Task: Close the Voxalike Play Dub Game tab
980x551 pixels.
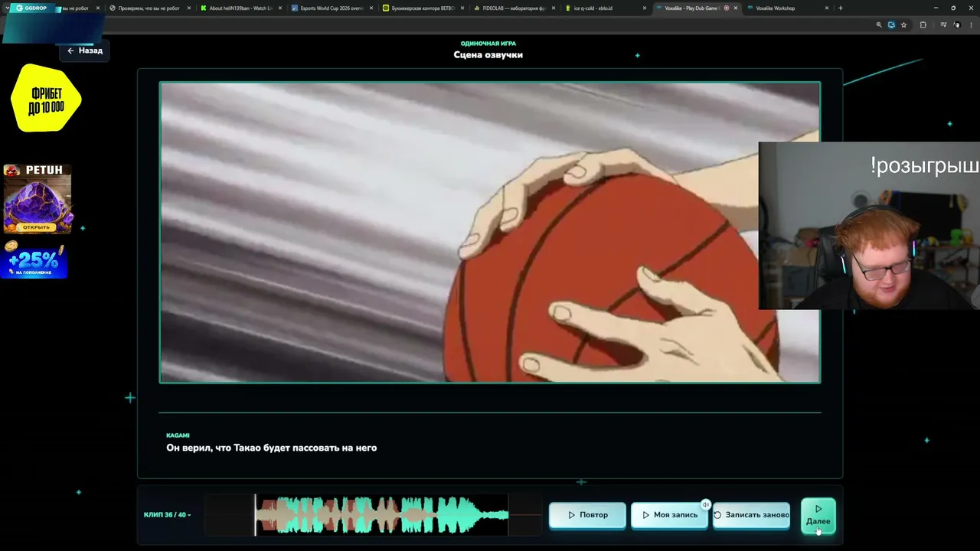Action: pyautogui.click(x=736, y=8)
